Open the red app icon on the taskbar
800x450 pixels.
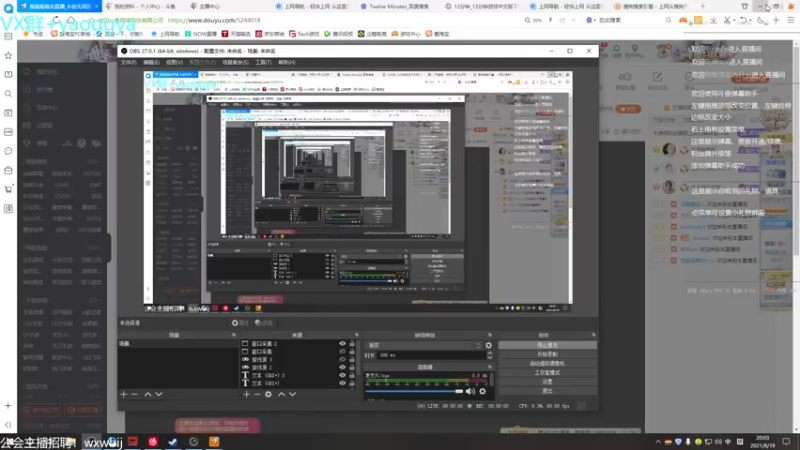(x=133, y=441)
